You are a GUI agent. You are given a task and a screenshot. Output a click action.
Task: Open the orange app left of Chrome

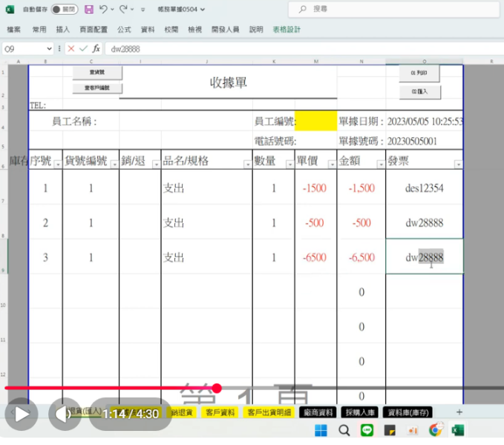413,430
